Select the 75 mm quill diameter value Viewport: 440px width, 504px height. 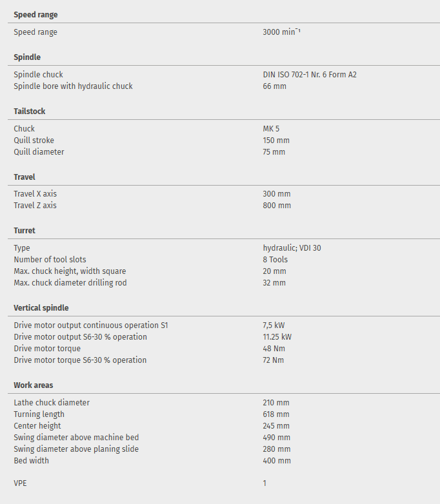[274, 152]
